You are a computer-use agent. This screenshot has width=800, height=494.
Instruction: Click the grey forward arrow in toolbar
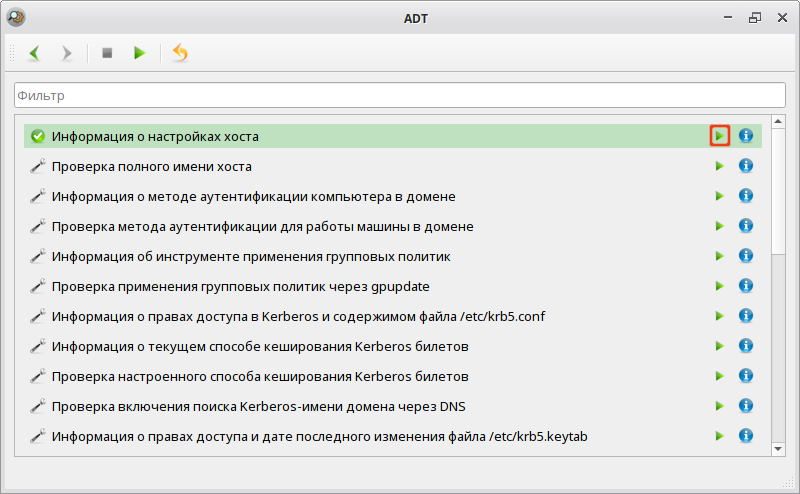point(67,53)
